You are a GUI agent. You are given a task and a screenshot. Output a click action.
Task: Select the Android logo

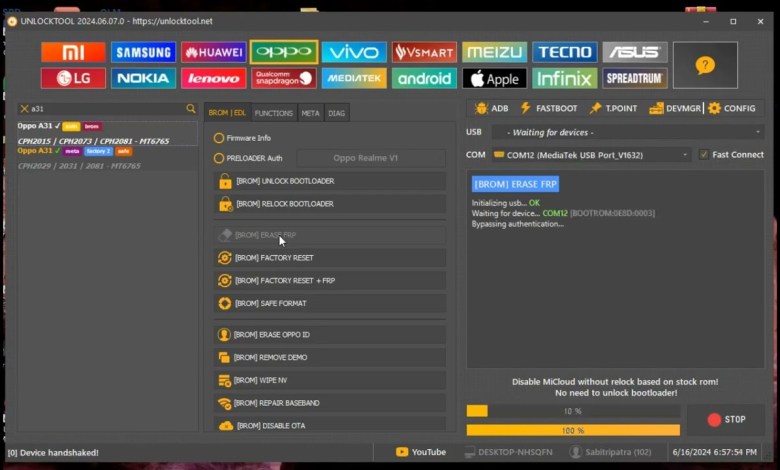pos(424,78)
